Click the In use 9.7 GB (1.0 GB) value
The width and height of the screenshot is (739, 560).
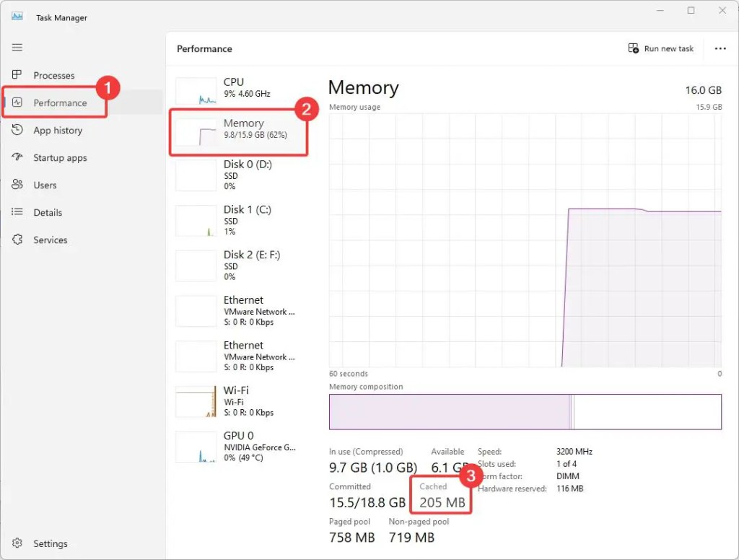(373, 468)
